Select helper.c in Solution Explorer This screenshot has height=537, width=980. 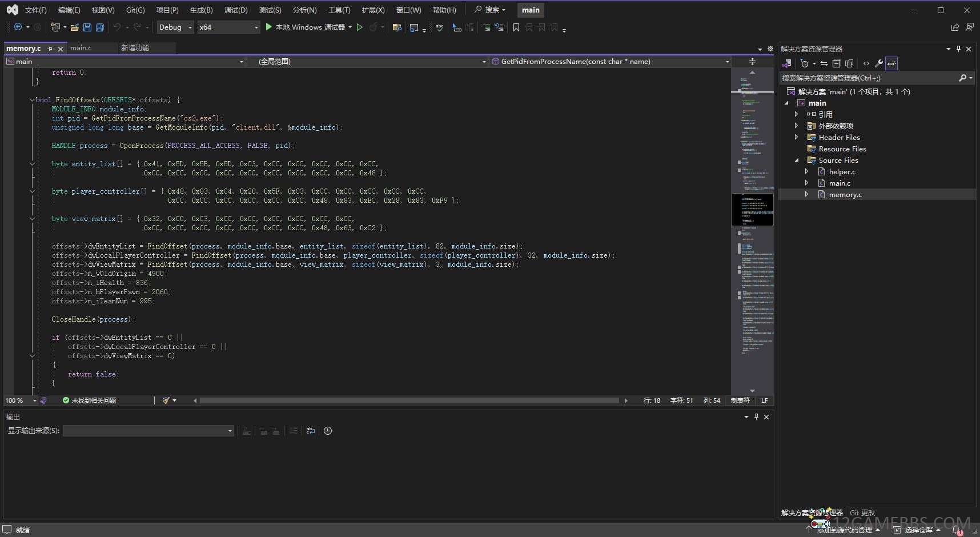coord(842,171)
